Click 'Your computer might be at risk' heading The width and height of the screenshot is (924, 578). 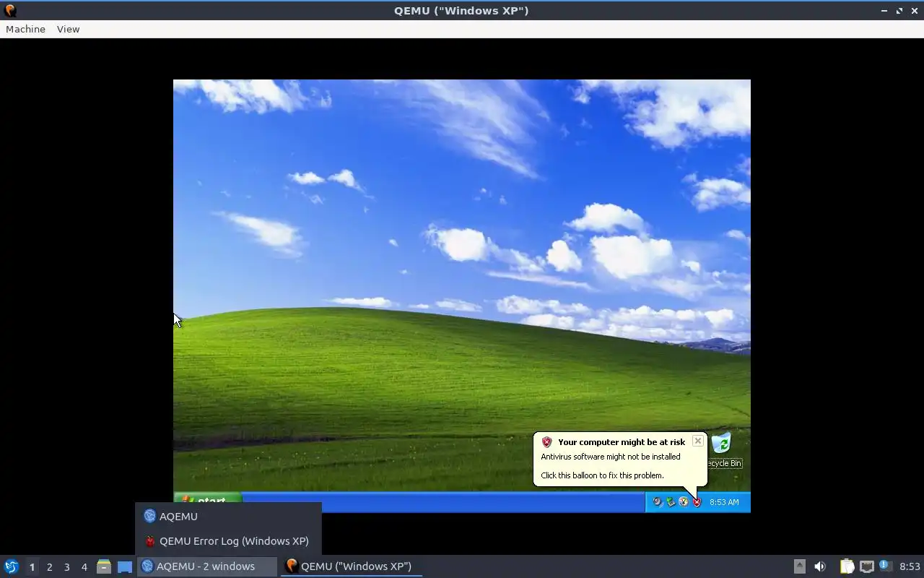coord(622,441)
